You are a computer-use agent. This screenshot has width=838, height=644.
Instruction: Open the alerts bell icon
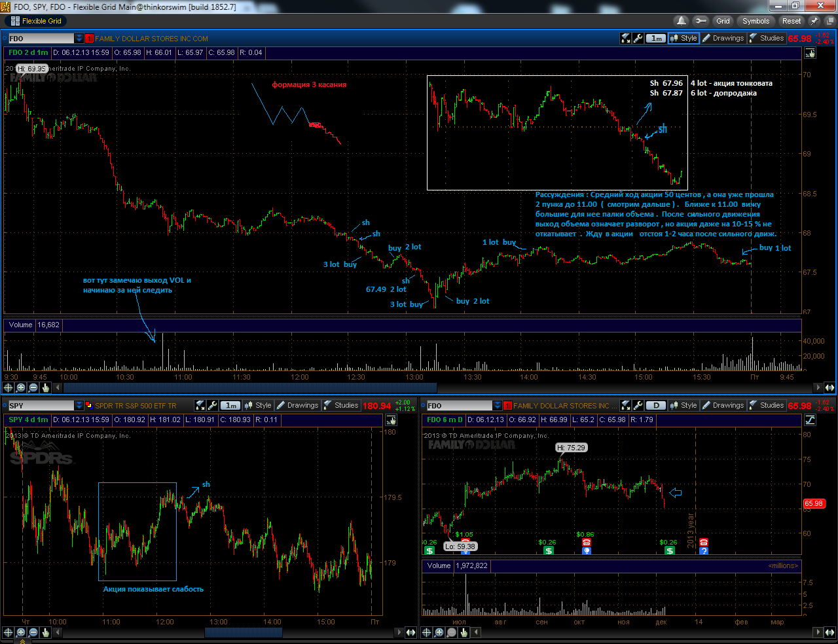point(682,21)
